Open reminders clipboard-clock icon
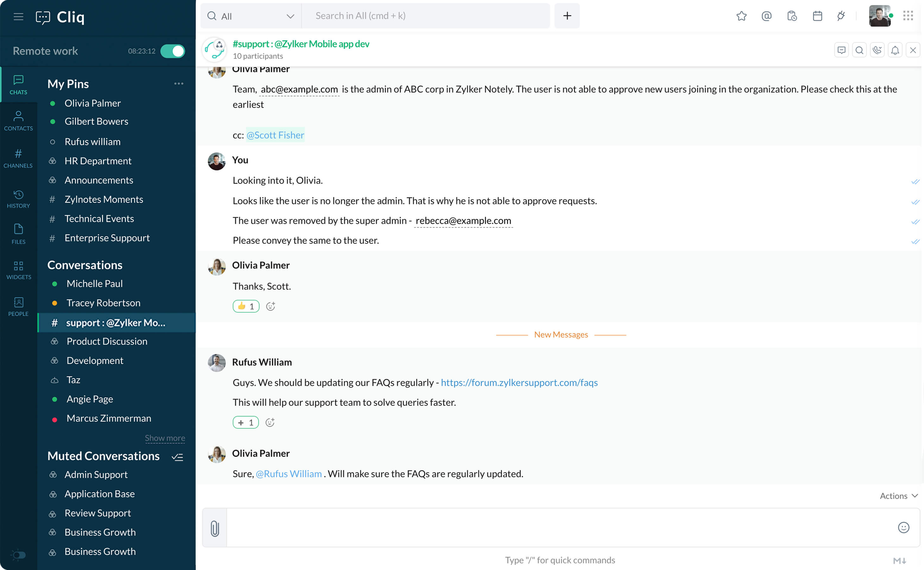Image resolution: width=924 pixels, height=570 pixels. click(792, 16)
